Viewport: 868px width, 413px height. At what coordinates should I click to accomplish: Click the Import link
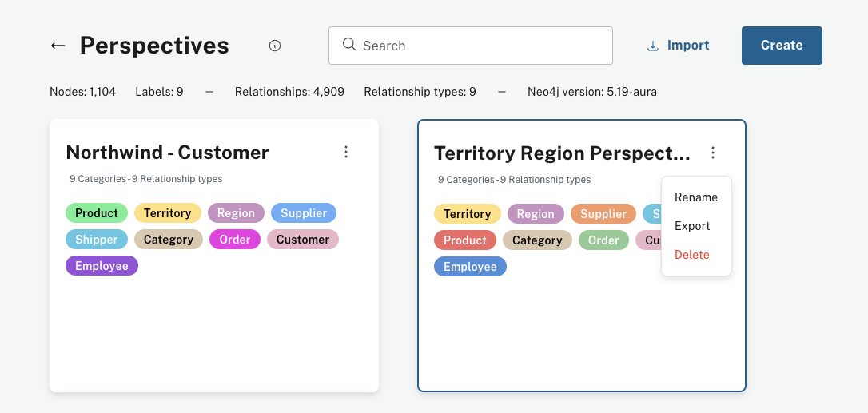(x=687, y=46)
